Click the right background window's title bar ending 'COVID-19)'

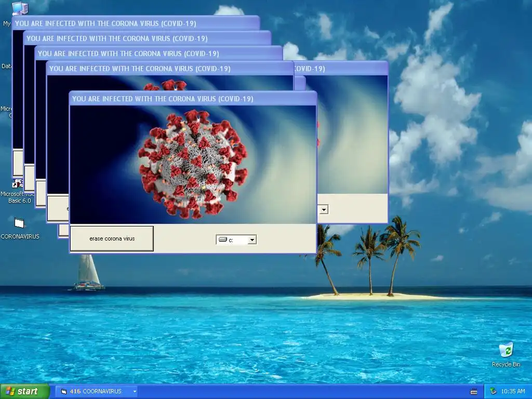click(341, 69)
